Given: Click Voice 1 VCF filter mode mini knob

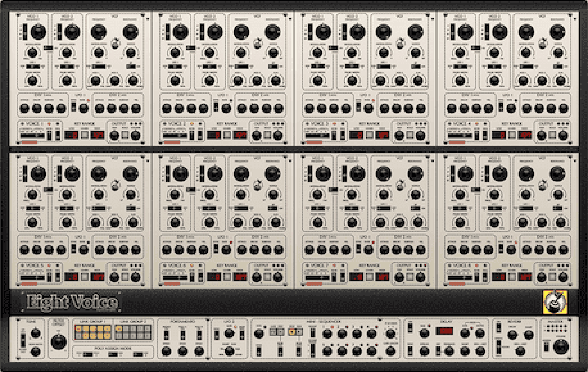Looking at the screenshot, I should pos(115,43).
